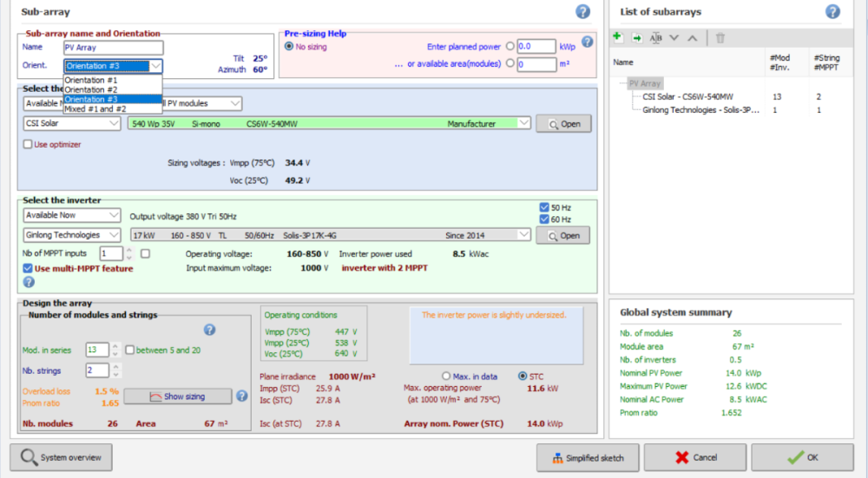Open the CSI Solar manufacturer dropdown
Viewport: 868px width, 478px height.
coord(72,124)
